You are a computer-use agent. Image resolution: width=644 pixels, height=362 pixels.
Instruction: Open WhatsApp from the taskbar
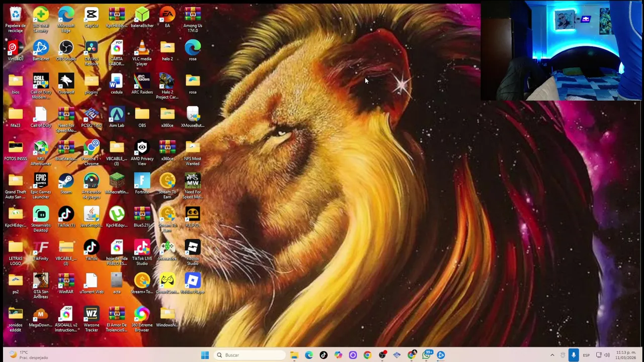click(426, 355)
